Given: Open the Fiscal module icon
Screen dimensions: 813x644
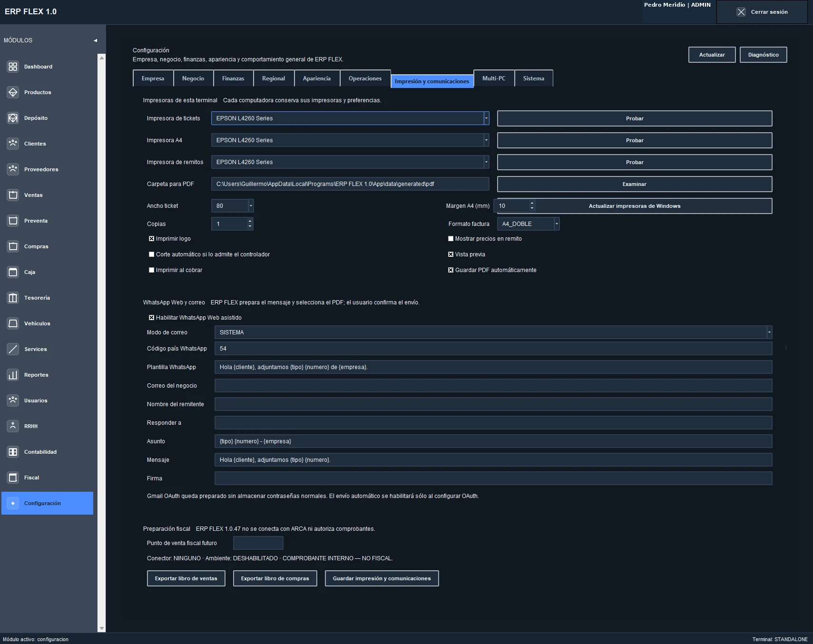Looking at the screenshot, I should (x=13, y=478).
